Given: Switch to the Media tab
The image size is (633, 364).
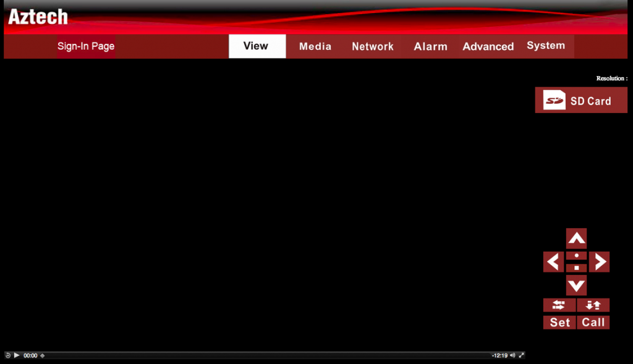Looking at the screenshot, I should click(x=315, y=46).
